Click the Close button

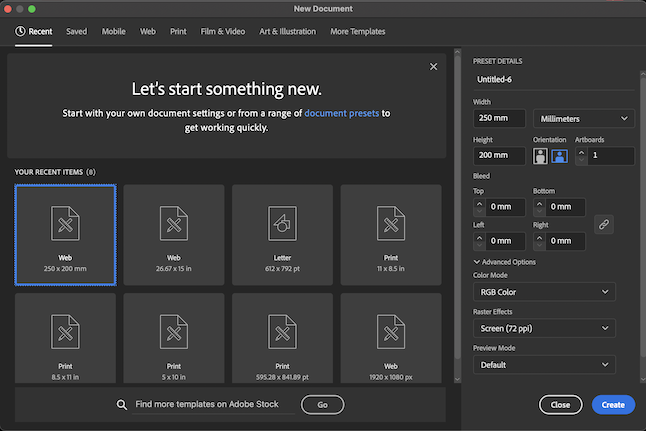point(560,405)
